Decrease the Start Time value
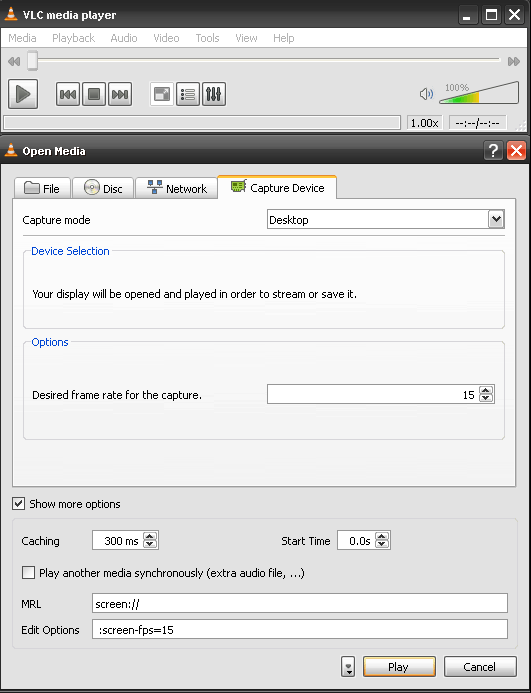Screen dimensions: 531x693 coord(382,544)
